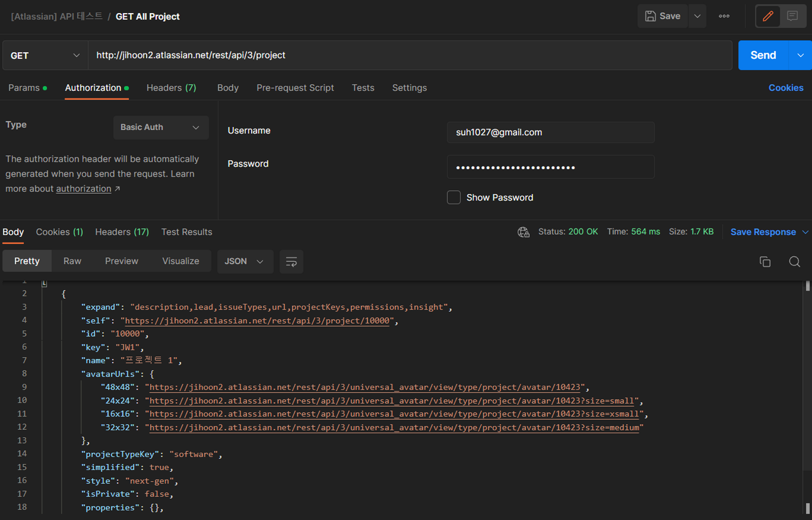Expand the GET method dropdown
Image resolution: width=812 pixels, height=520 pixels.
pos(45,55)
